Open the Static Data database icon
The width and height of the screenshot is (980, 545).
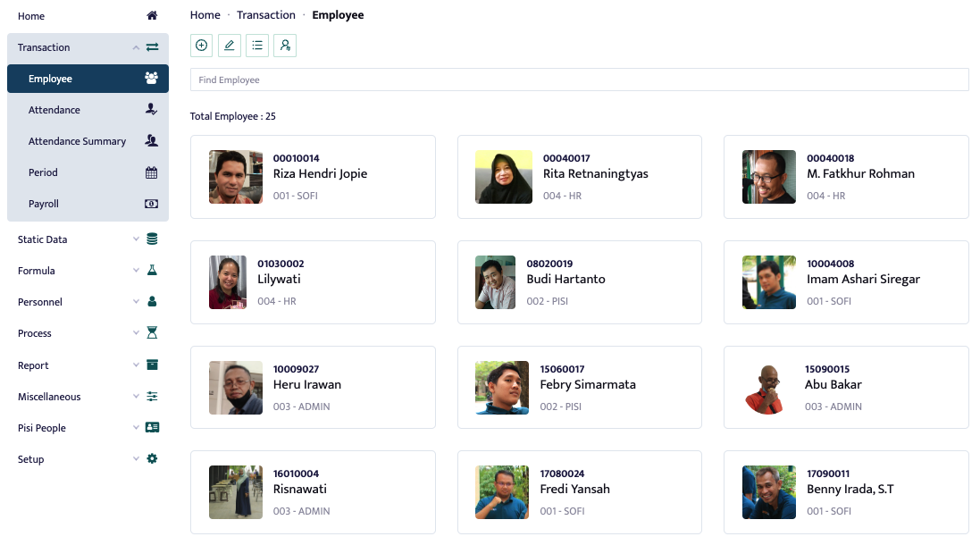point(153,239)
